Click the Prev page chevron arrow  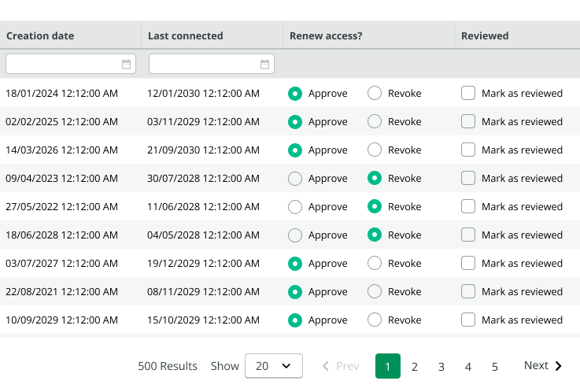click(326, 366)
